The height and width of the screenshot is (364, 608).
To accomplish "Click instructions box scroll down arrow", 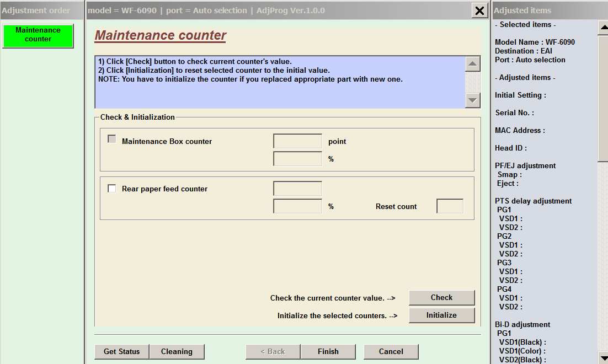I will (x=472, y=100).
